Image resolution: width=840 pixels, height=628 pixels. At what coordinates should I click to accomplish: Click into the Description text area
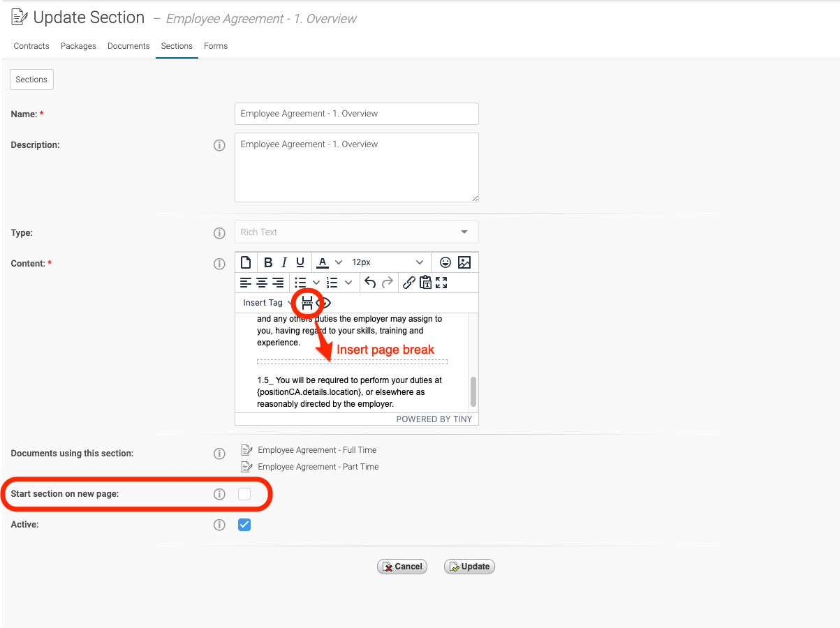pyautogui.click(x=357, y=167)
